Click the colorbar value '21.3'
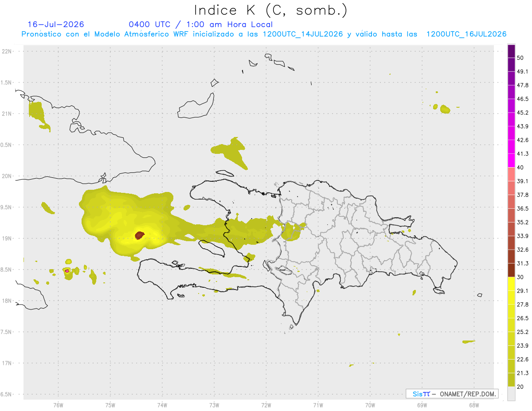The image size is (532, 411). coord(523,373)
